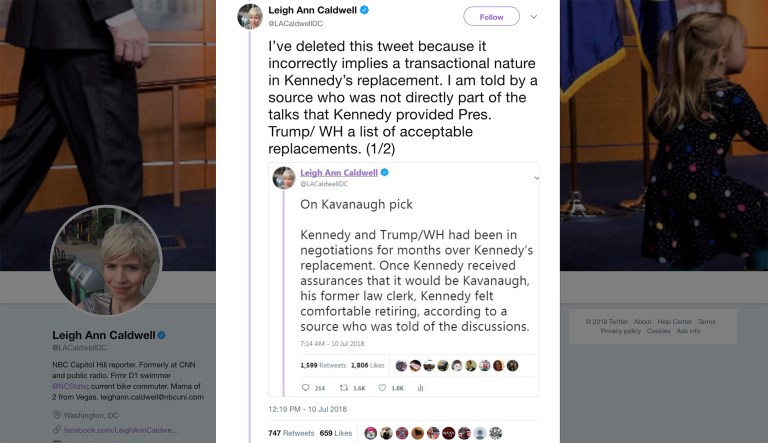Expand quoted tweet's caret menu
Image resolution: width=768 pixels, height=443 pixels.
click(x=537, y=177)
